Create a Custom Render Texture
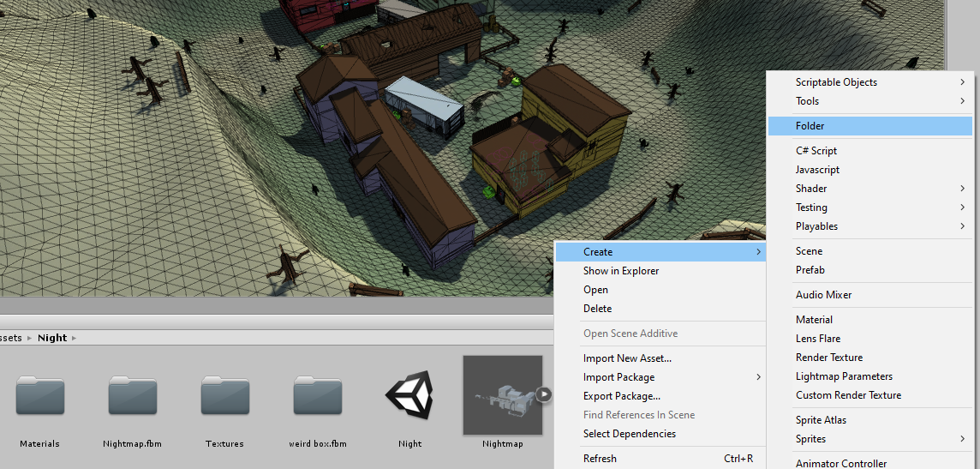The height and width of the screenshot is (469, 980). click(870, 394)
